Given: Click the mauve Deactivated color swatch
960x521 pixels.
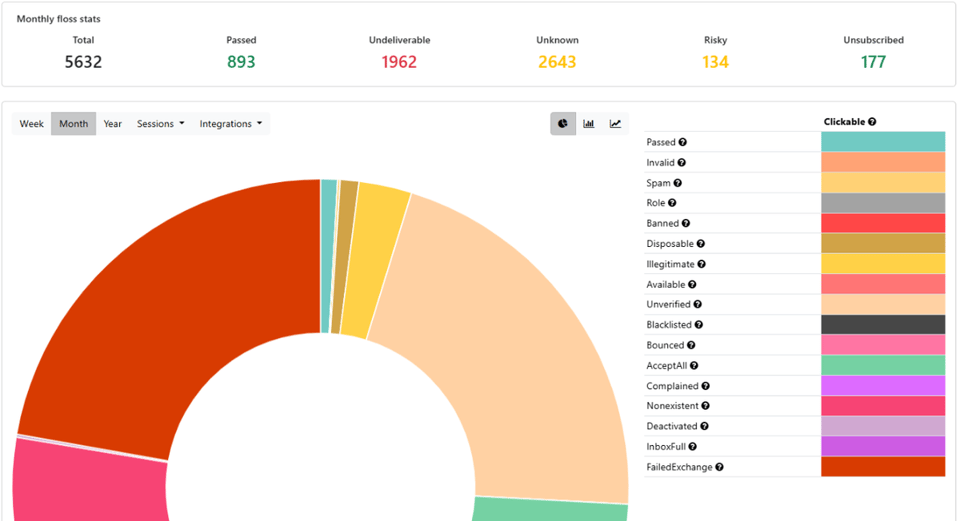Looking at the screenshot, I should pos(883,426).
